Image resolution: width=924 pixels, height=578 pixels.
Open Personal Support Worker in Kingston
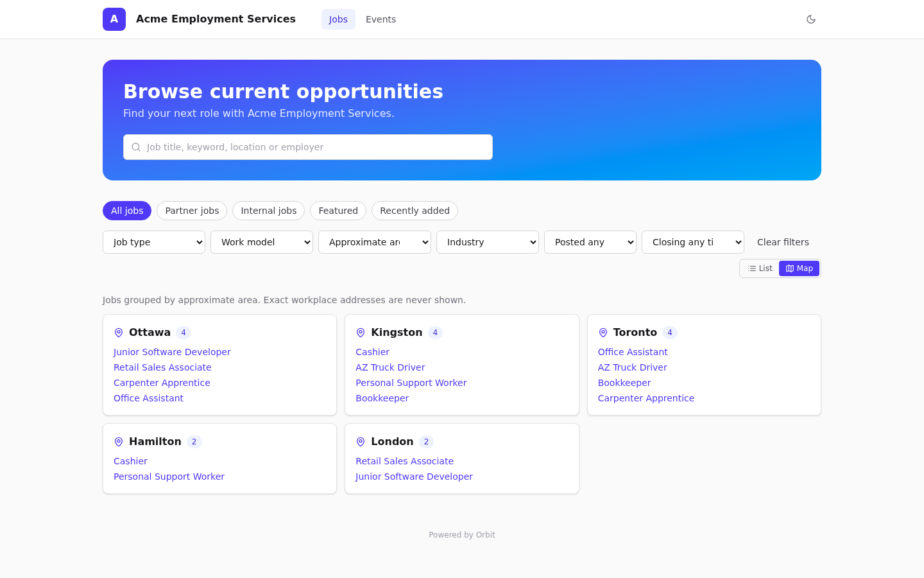(411, 383)
